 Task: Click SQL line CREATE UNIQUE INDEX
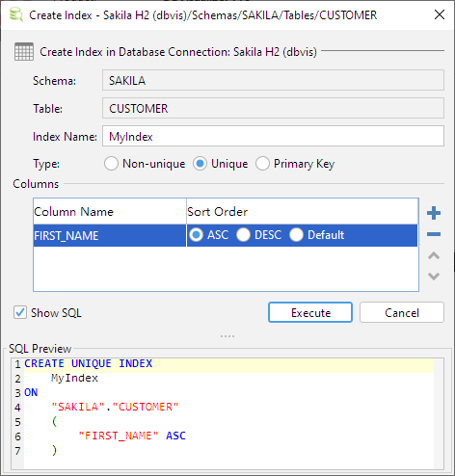point(89,363)
